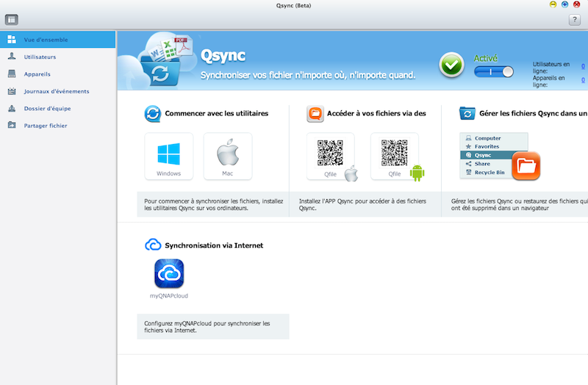
Task: Click the Configurez myQNAPcloud description text
Action: coord(207,327)
